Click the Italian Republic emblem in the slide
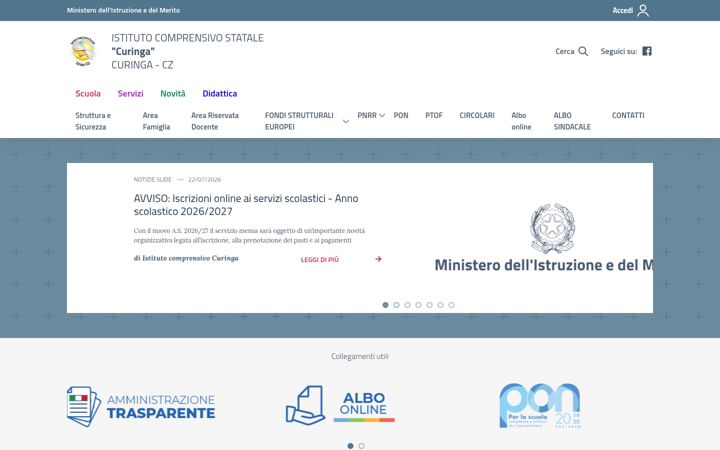The width and height of the screenshot is (720, 450). [552, 228]
